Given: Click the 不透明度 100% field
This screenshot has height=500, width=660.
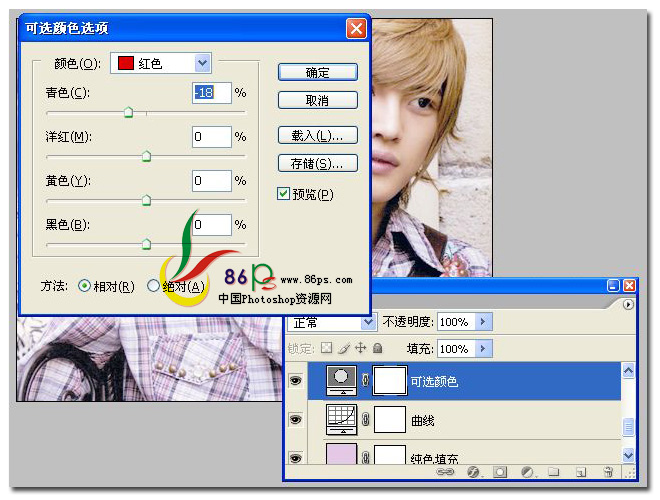Looking at the screenshot, I should [x=456, y=322].
